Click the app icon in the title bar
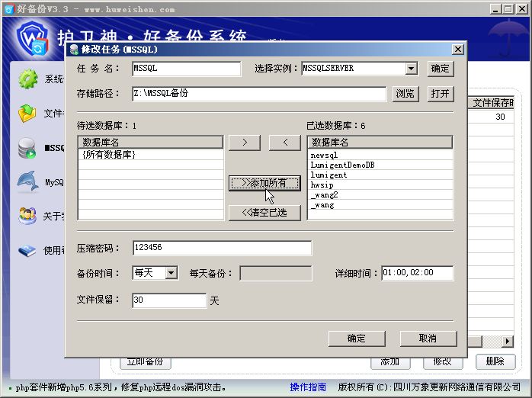The width and height of the screenshot is (532, 398). (x=9, y=9)
